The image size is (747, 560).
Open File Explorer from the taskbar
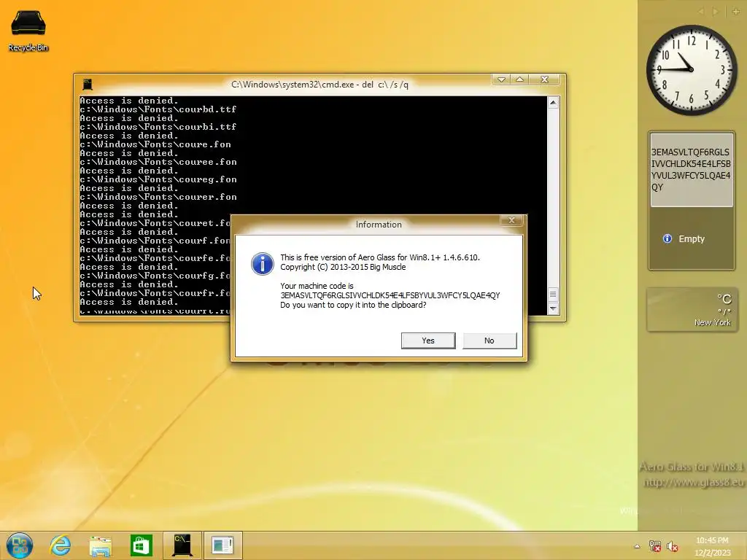click(x=101, y=545)
